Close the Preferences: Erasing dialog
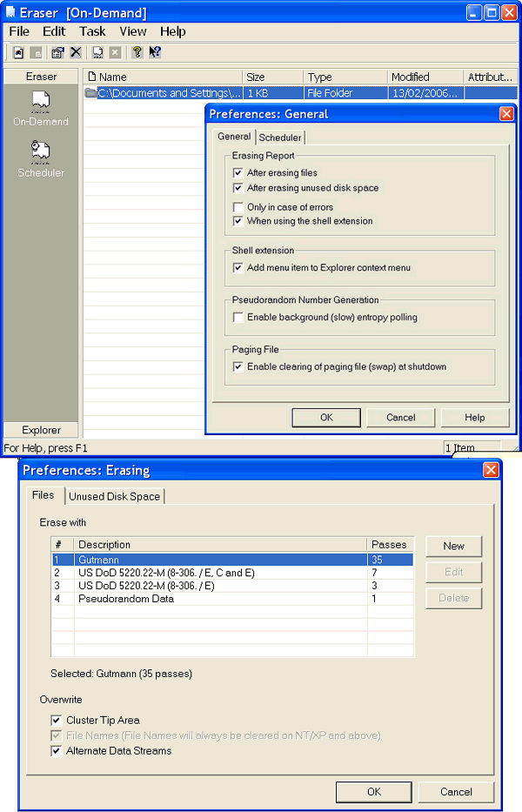 (x=491, y=470)
